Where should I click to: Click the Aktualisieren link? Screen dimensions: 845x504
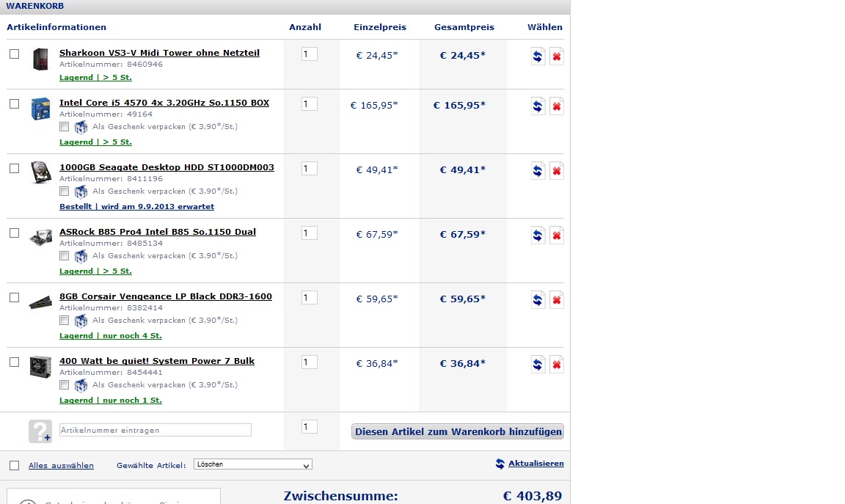[x=536, y=464]
